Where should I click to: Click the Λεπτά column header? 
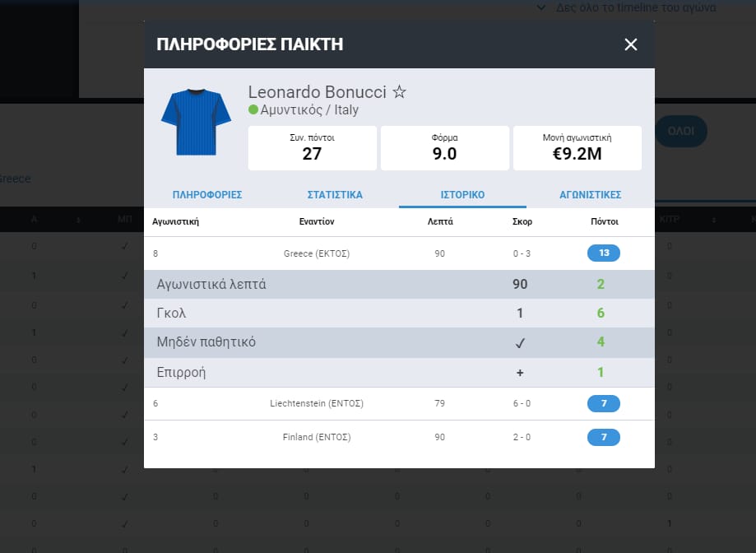(440, 222)
